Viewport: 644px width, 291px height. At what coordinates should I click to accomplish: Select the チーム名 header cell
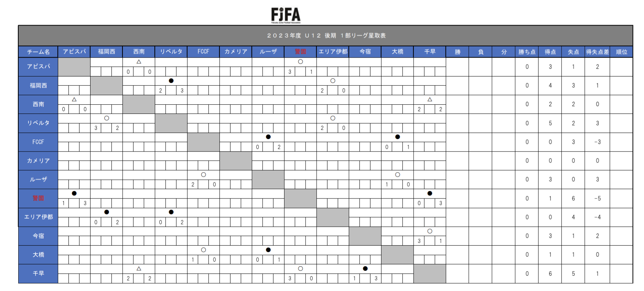(x=38, y=52)
